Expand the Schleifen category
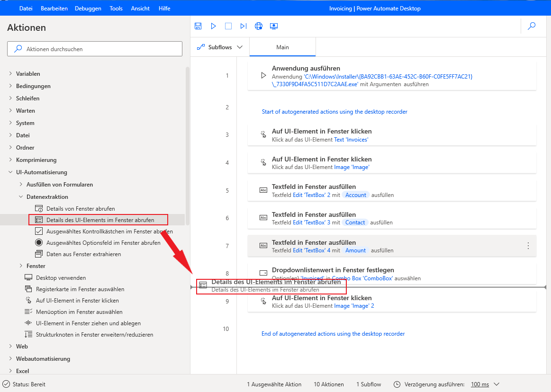 click(10, 98)
